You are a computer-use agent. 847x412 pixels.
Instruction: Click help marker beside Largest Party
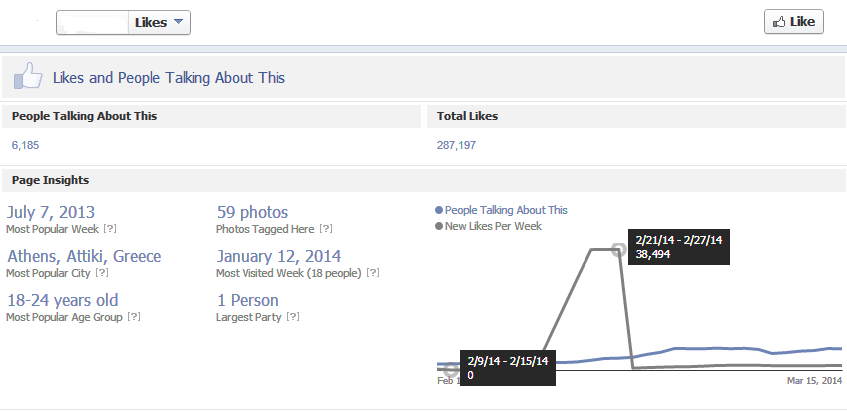tap(292, 317)
